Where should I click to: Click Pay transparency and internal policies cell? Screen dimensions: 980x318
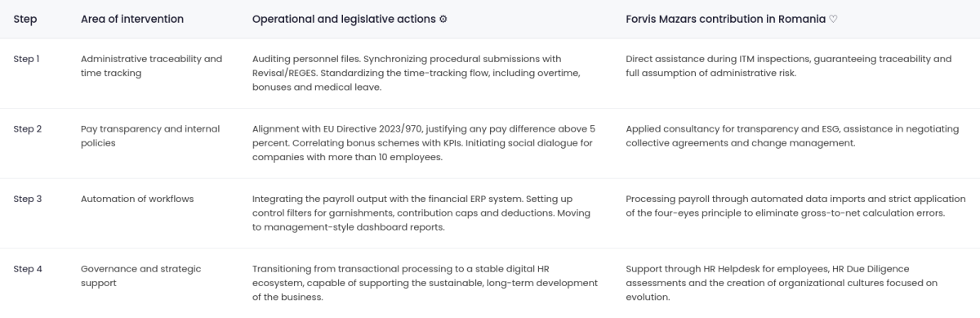[x=154, y=143]
